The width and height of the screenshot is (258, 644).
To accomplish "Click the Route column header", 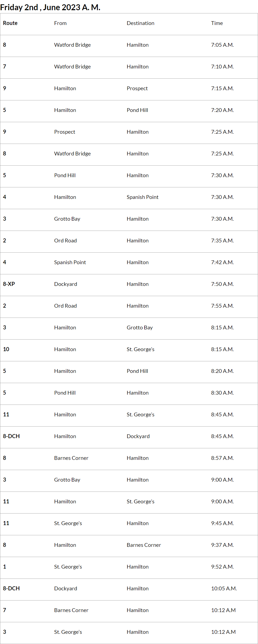I will [10, 23].
